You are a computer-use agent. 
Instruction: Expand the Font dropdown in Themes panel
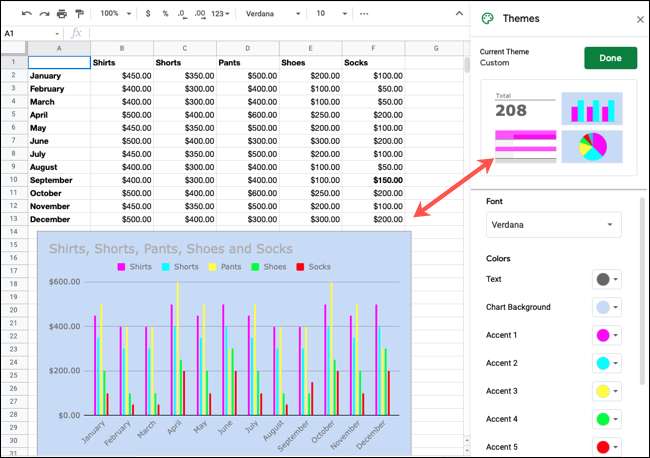[553, 225]
